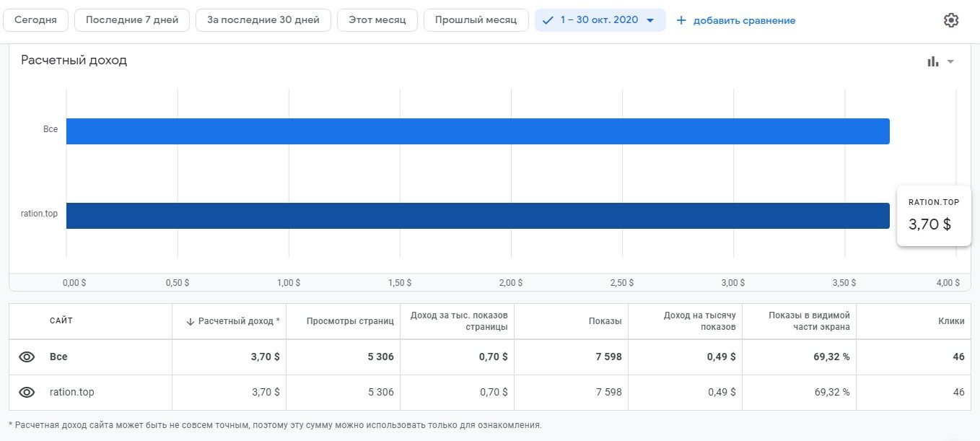Toggle visibility eye for Все row
980x441 pixels.
coord(27,357)
